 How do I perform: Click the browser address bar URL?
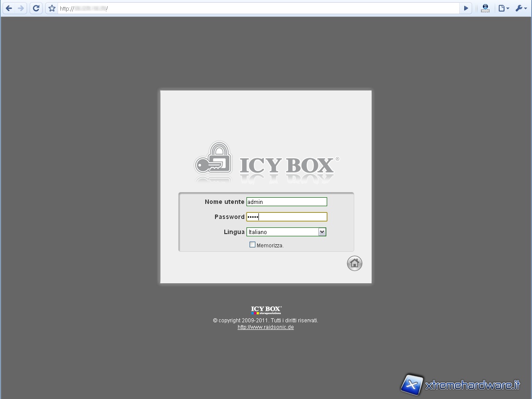tap(257, 8)
